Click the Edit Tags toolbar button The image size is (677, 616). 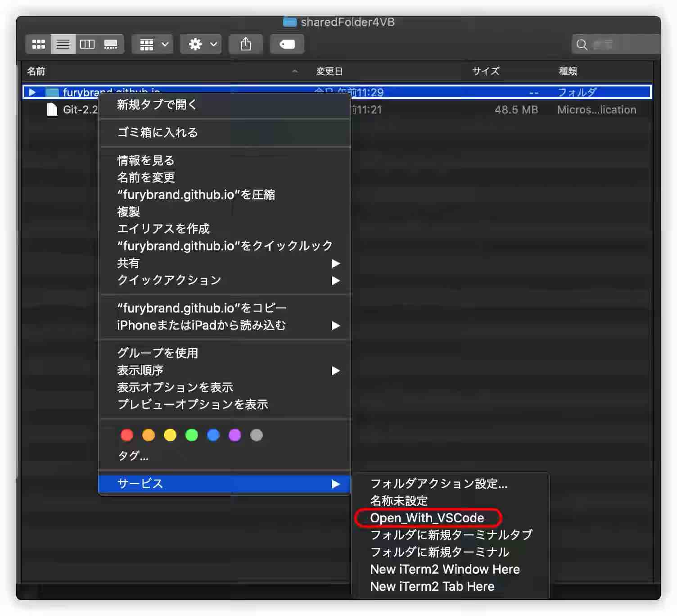click(x=287, y=44)
